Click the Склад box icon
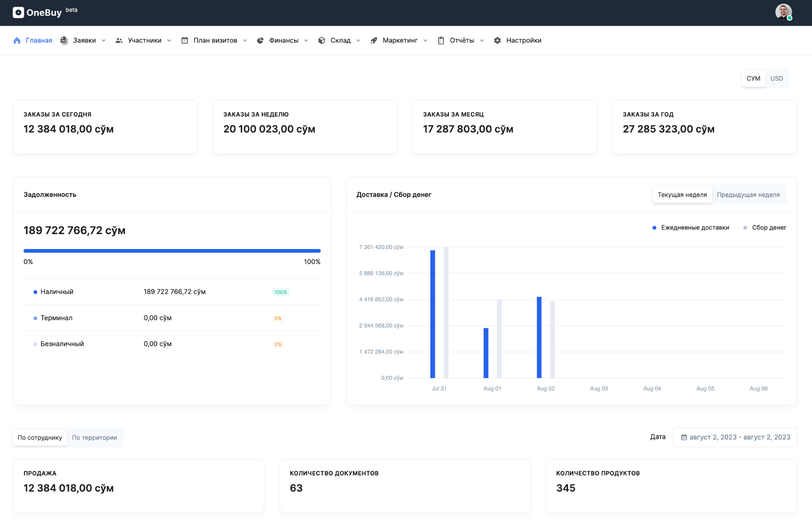The height and width of the screenshot is (526, 812). [322, 41]
